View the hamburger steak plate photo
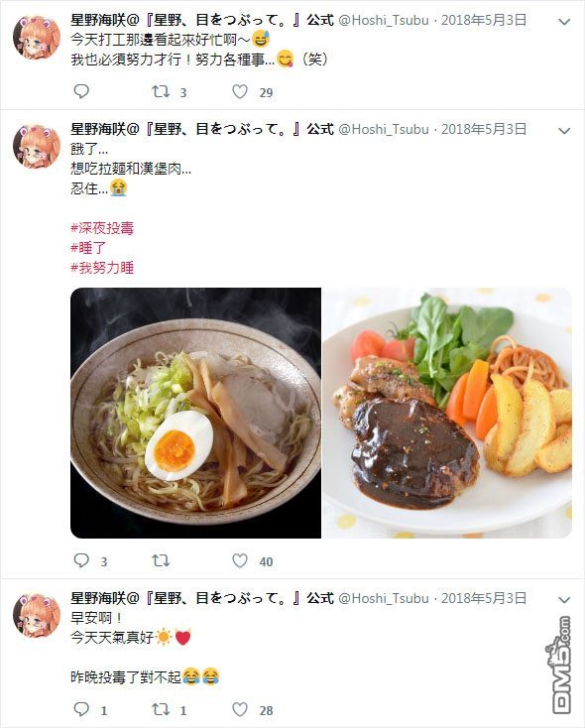 [x=447, y=414]
